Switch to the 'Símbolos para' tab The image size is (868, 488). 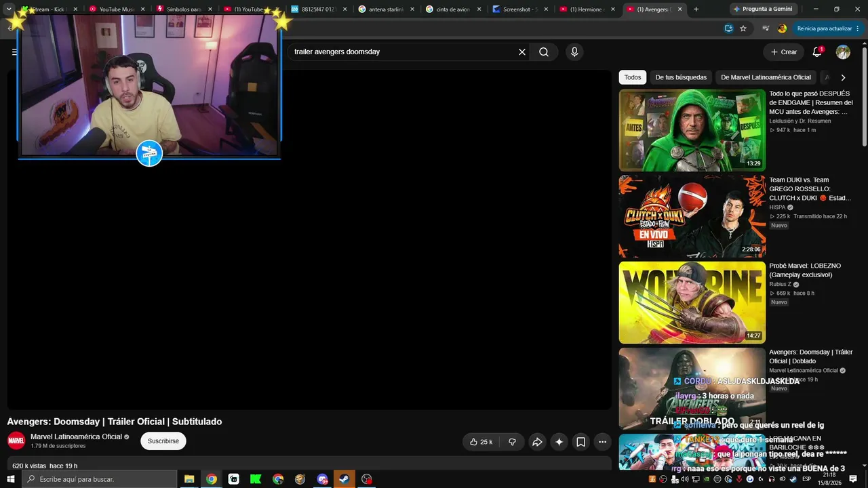point(184,9)
